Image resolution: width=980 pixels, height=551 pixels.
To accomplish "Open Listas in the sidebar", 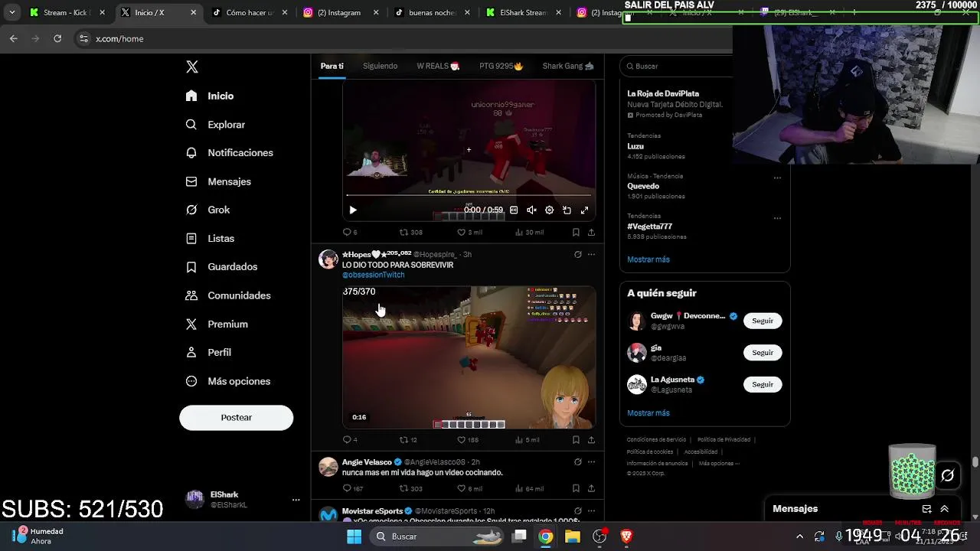I will pos(211,238).
